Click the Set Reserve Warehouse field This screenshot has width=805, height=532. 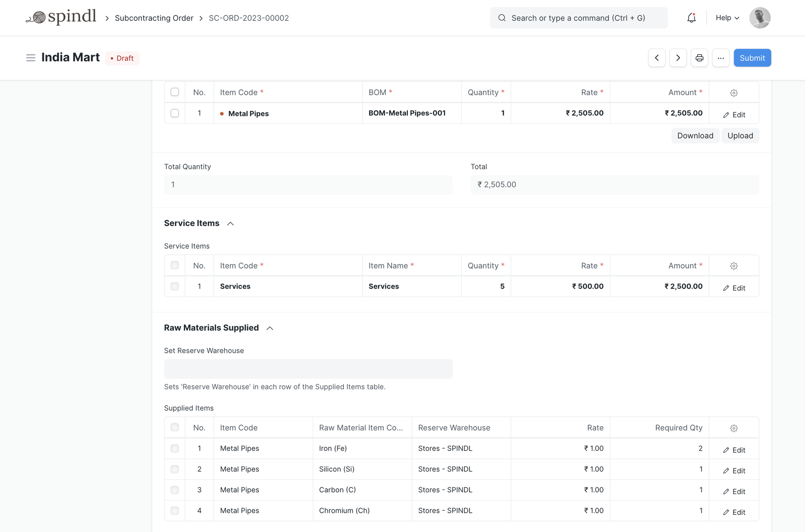coord(308,369)
